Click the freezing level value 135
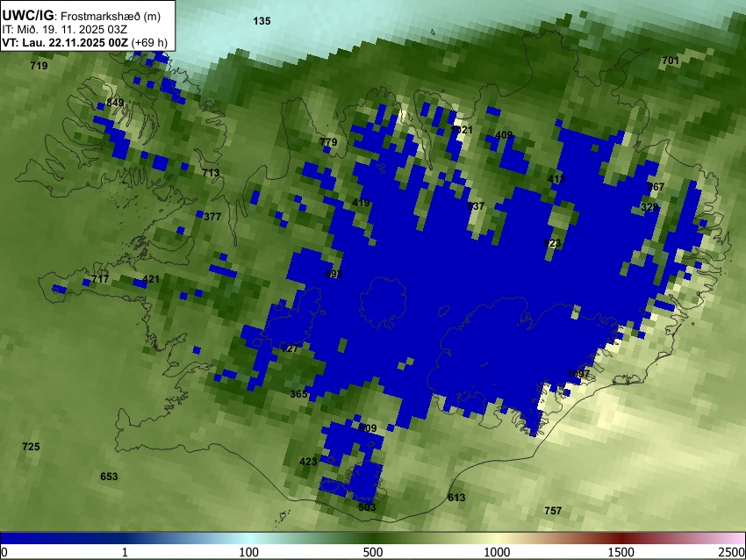Image resolution: width=746 pixels, height=560 pixels. click(262, 21)
